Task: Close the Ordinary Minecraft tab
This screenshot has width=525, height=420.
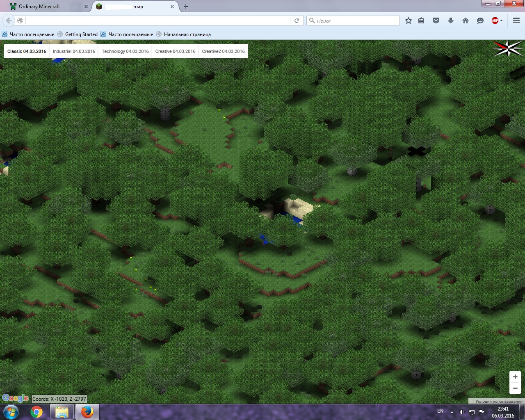Action: pos(86,7)
